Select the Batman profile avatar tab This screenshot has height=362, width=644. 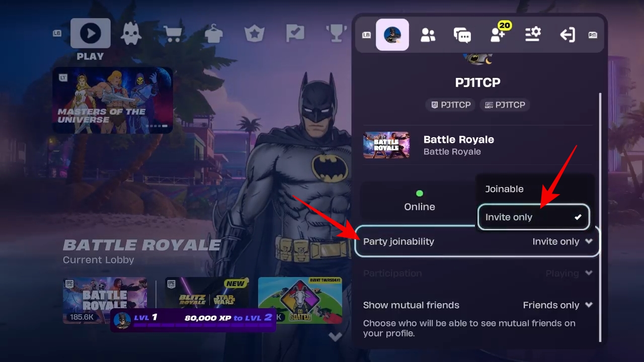pos(392,35)
